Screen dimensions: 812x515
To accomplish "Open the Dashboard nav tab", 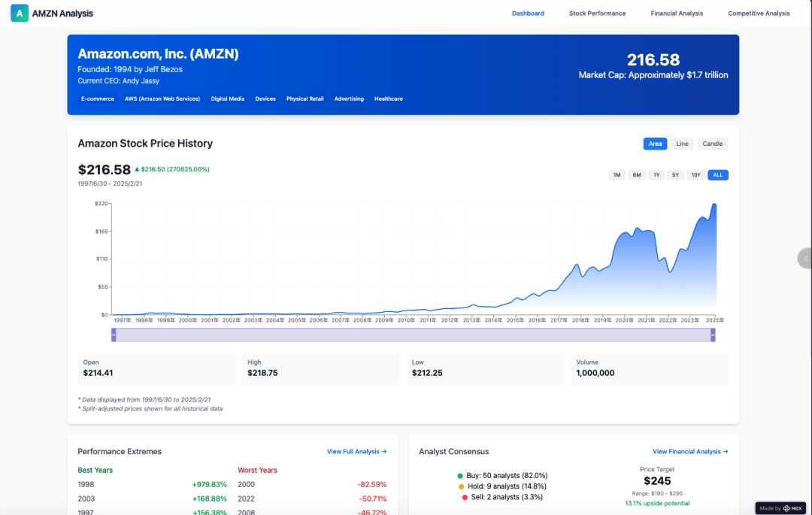I will pos(528,14).
